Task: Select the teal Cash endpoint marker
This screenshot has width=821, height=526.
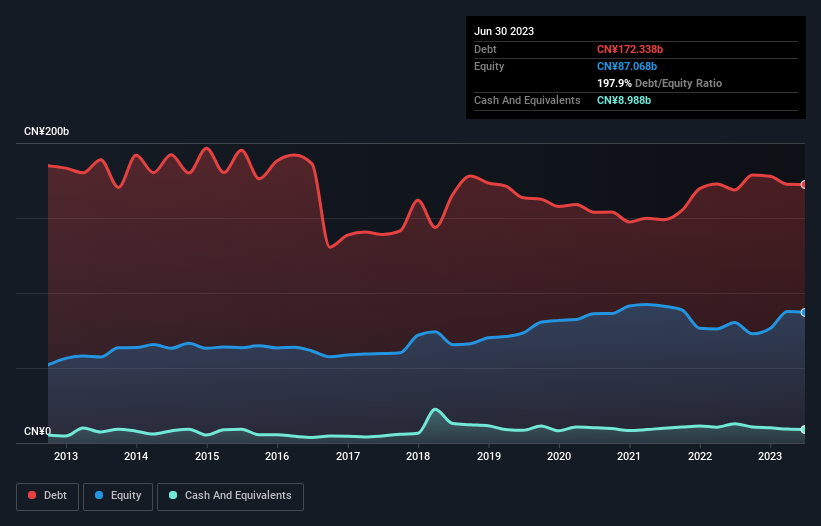Action: click(804, 430)
